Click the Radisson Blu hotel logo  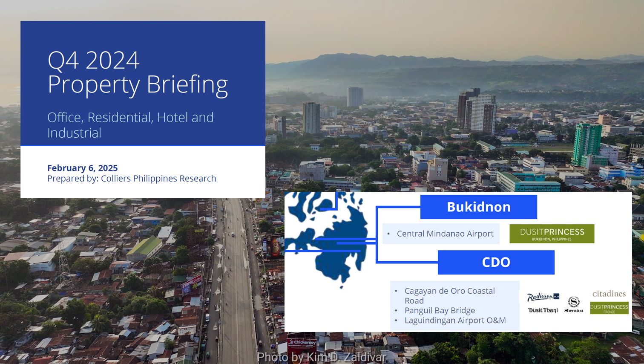pyautogui.click(x=543, y=297)
